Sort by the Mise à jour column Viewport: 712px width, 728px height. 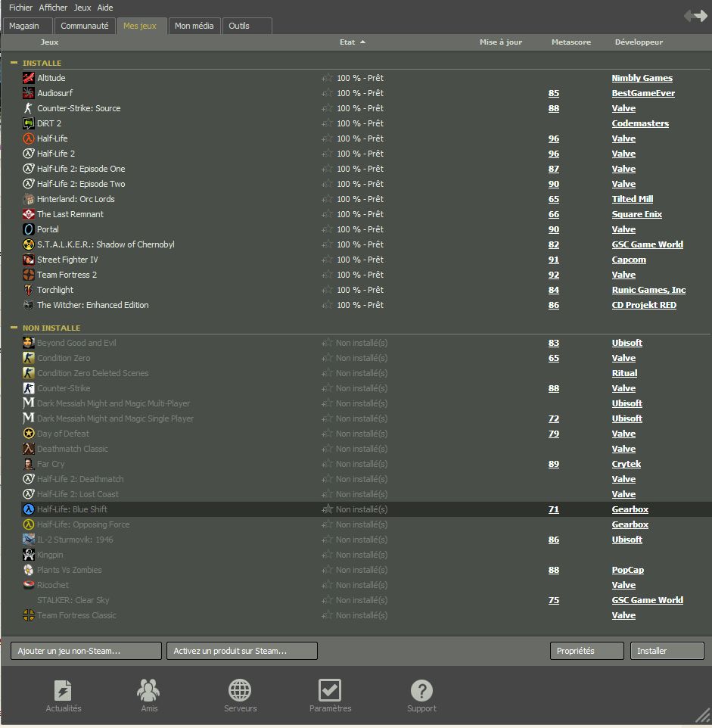[x=501, y=42]
